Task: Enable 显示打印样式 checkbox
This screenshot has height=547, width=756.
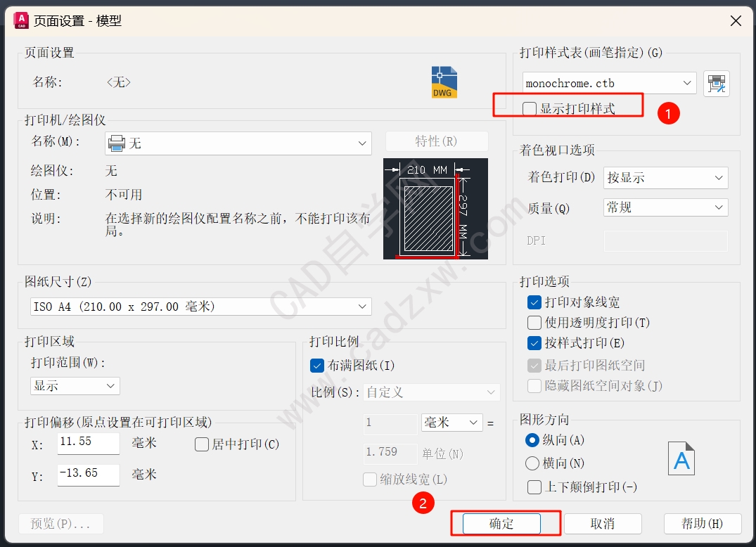Action: [530, 109]
